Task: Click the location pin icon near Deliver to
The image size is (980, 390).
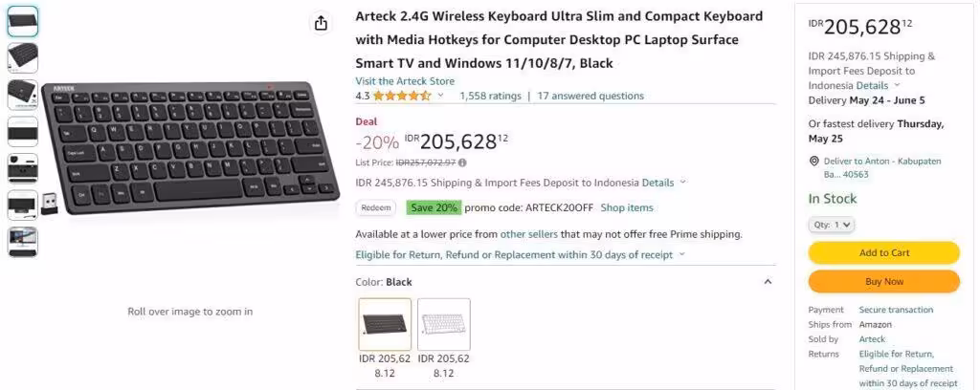Action: pyautogui.click(x=813, y=161)
